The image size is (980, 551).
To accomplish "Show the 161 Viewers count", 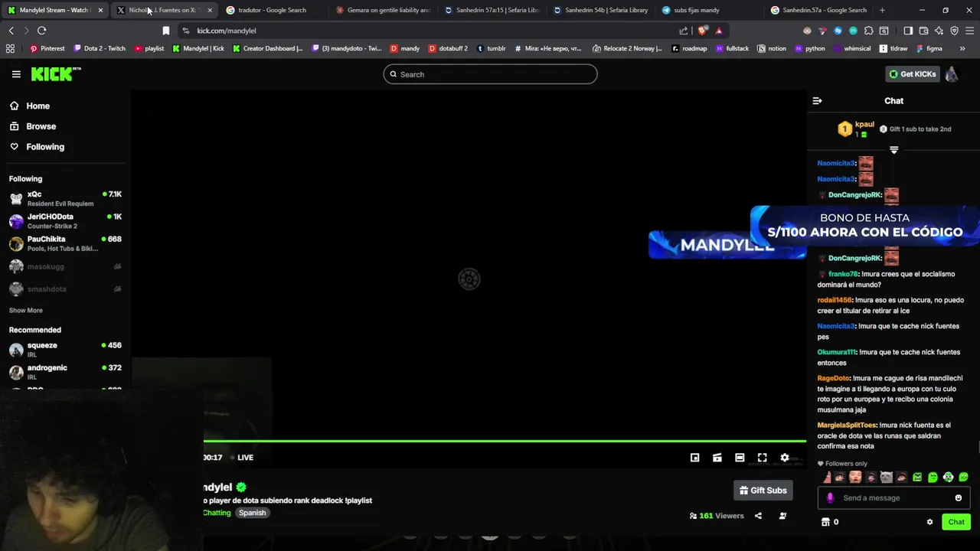I will [717, 516].
